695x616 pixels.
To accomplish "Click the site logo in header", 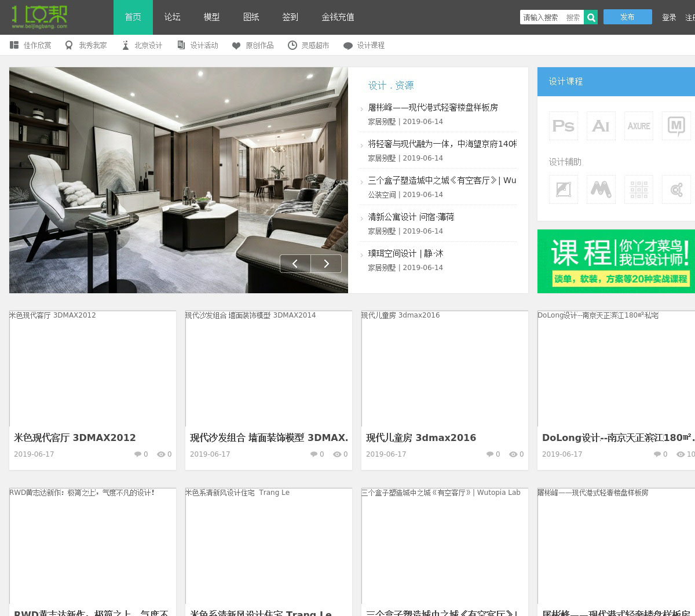I will [39, 17].
